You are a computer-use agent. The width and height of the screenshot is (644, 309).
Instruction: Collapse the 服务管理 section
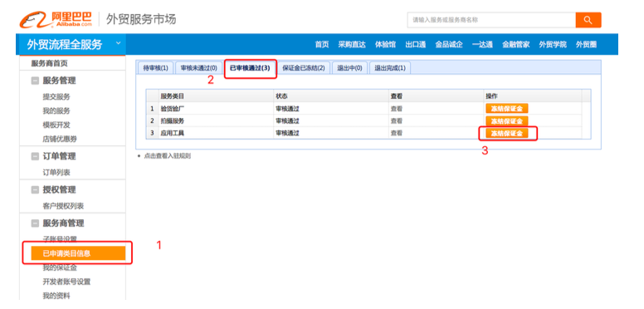tap(35, 81)
